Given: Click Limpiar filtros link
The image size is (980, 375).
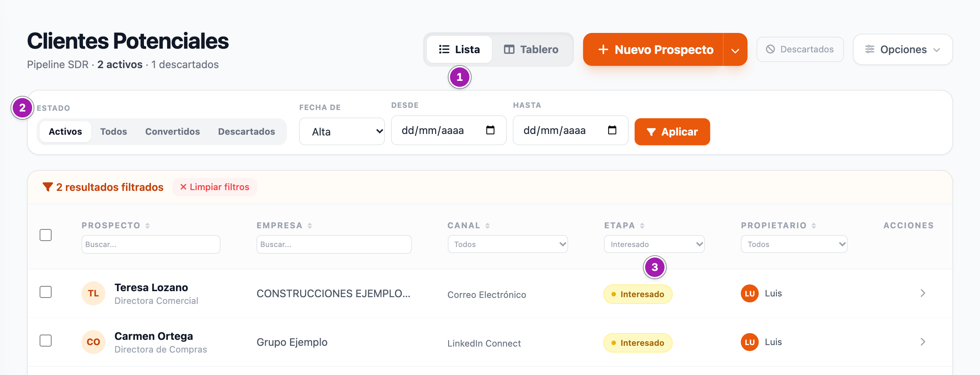Looking at the screenshot, I should (215, 187).
